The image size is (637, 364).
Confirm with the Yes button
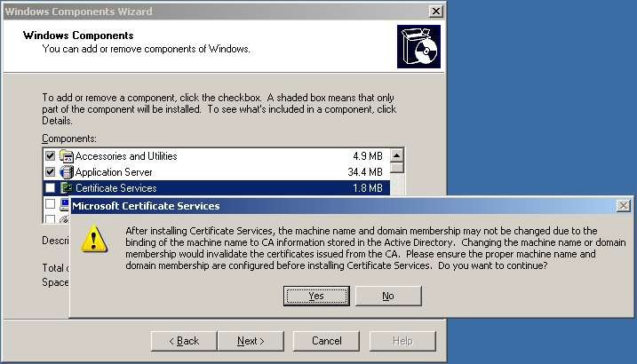tap(316, 296)
